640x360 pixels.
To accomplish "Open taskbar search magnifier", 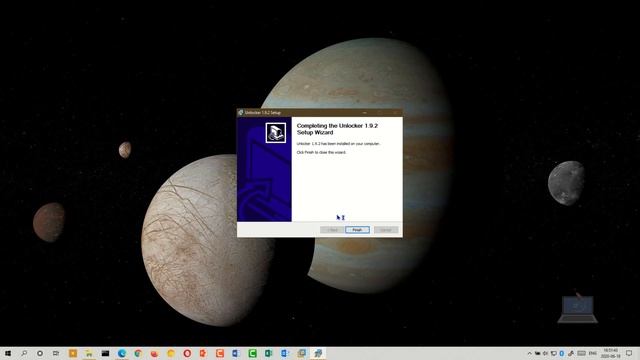I will coord(24,353).
